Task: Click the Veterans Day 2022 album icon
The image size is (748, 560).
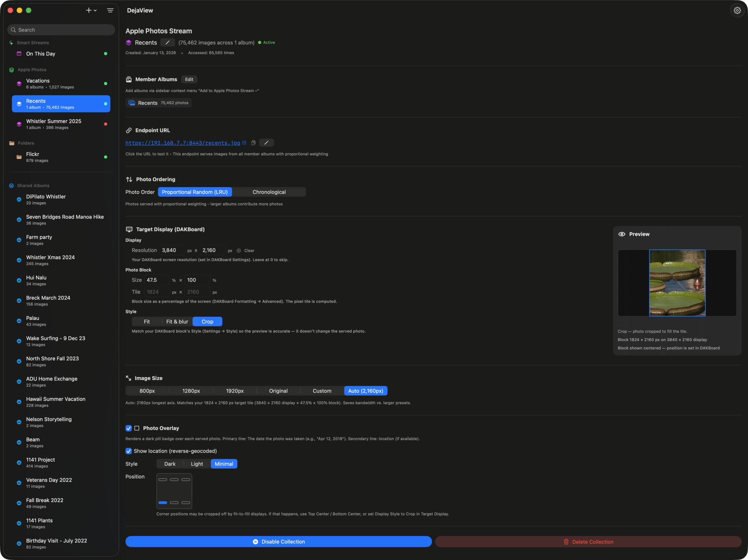Action: 19,483
